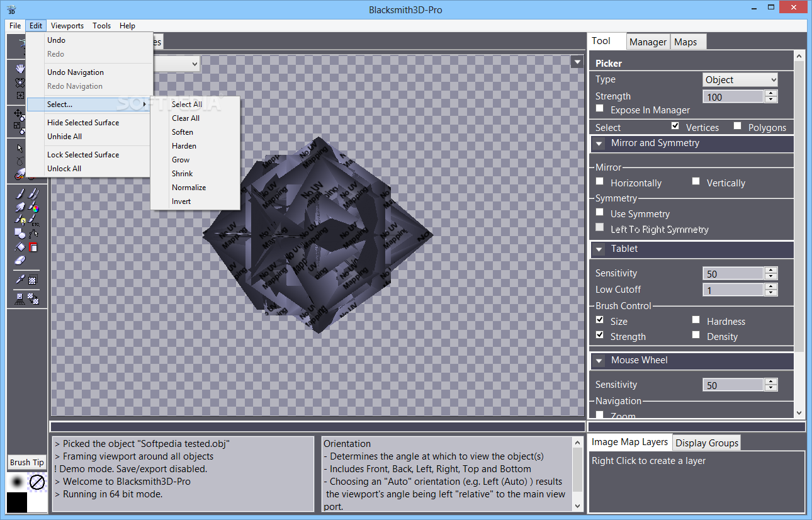Click the soft brush tip preview
The image size is (812, 520).
click(17, 482)
